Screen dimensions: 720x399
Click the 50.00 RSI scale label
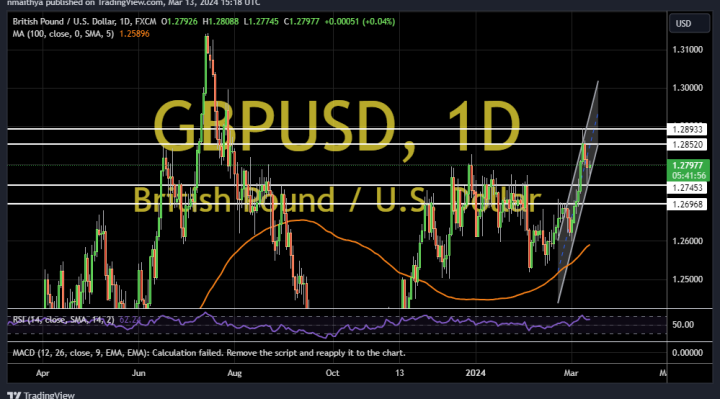click(683, 325)
